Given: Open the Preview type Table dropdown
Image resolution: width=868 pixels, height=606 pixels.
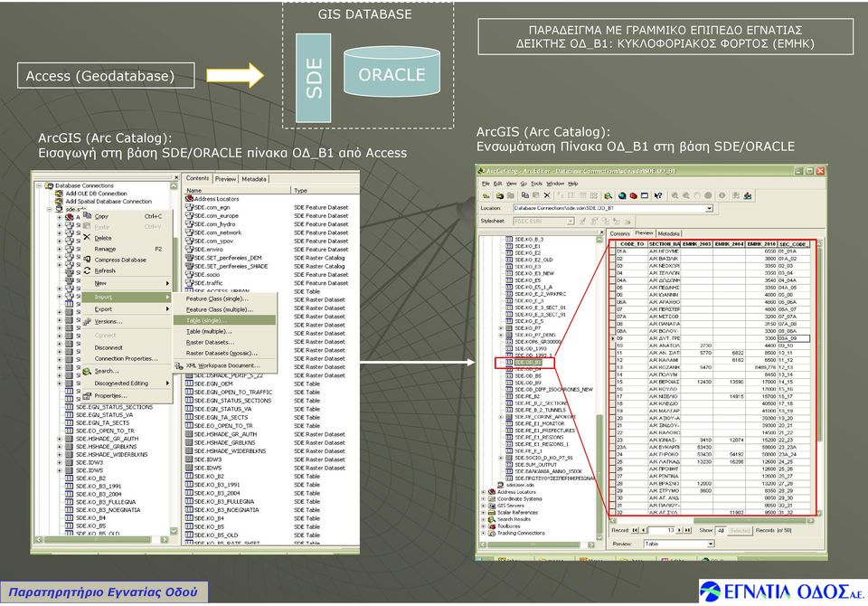Looking at the screenshot, I should tap(711, 544).
